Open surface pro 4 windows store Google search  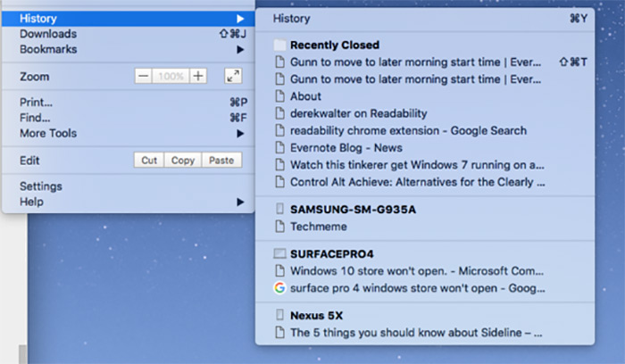(425, 288)
